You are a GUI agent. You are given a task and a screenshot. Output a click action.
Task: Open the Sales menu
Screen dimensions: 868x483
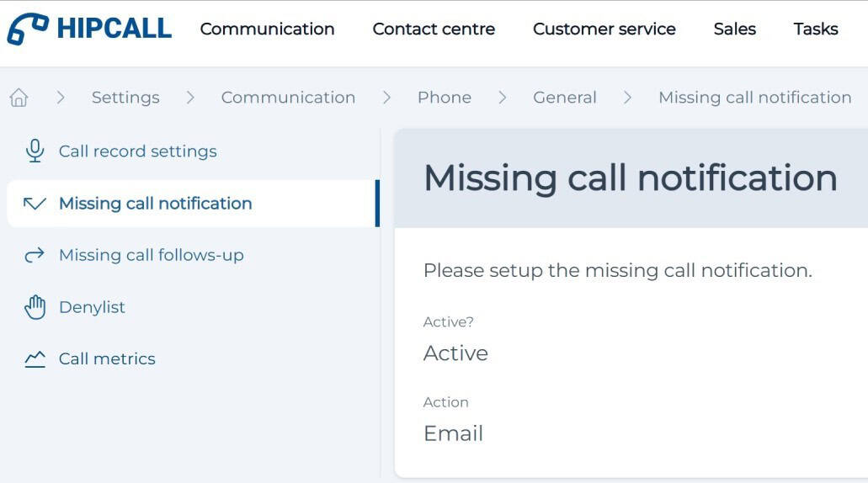pos(734,29)
